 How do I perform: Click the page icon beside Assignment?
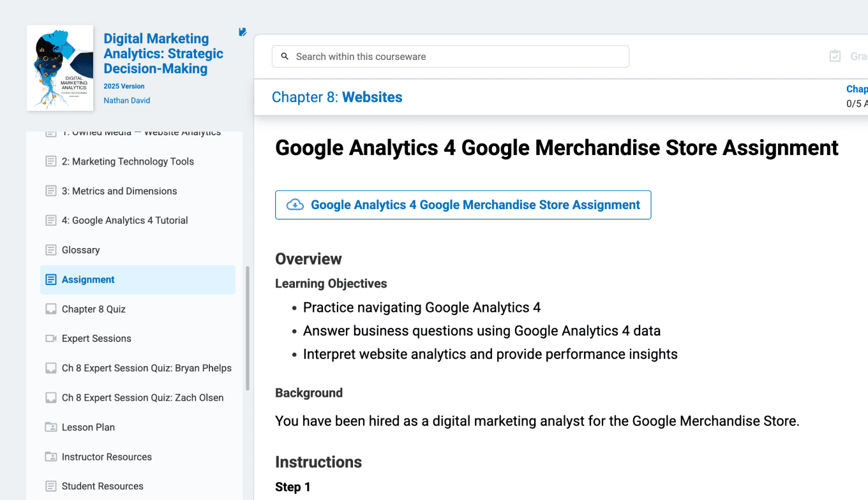(51, 279)
